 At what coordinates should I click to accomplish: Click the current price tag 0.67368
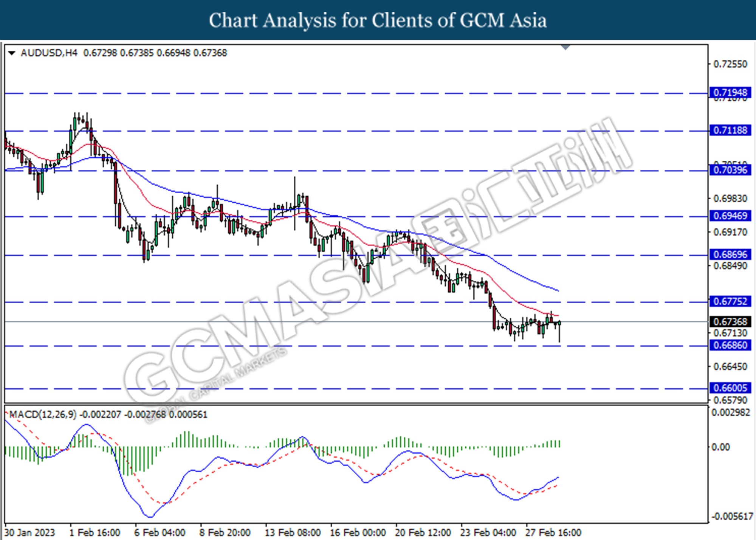click(730, 322)
